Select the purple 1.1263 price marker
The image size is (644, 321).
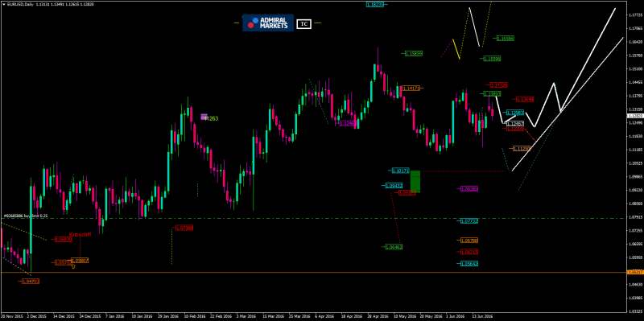click(x=204, y=117)
